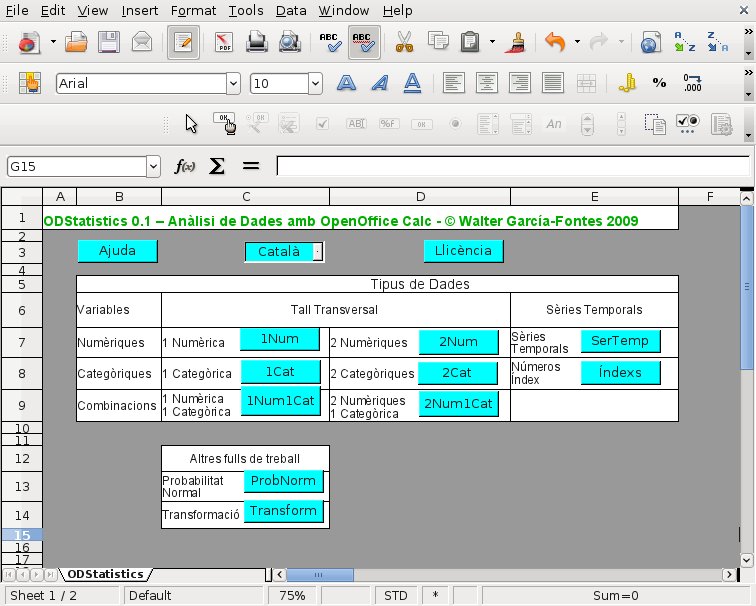Open the File menu

tap(17, 10)
